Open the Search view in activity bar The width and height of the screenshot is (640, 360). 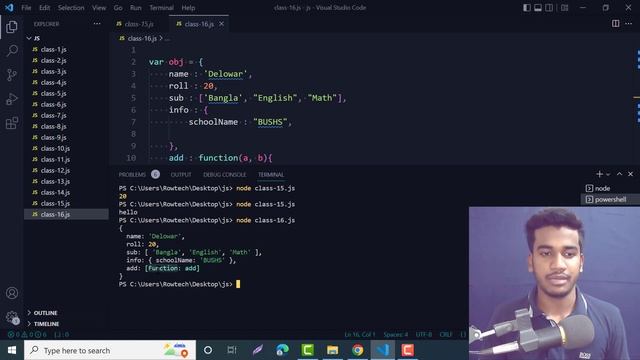point(12,51)
